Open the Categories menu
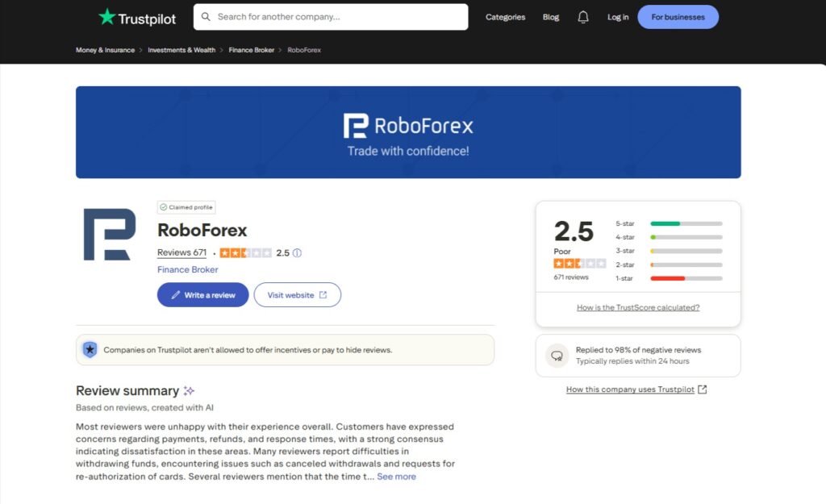The image size is (826, 504). point(505,16)
